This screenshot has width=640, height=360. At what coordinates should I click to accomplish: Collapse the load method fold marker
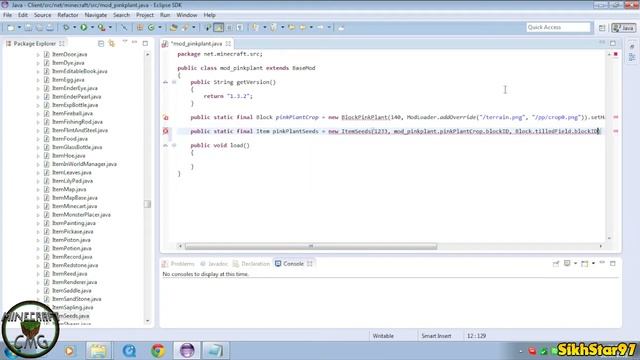pos(174,145)
